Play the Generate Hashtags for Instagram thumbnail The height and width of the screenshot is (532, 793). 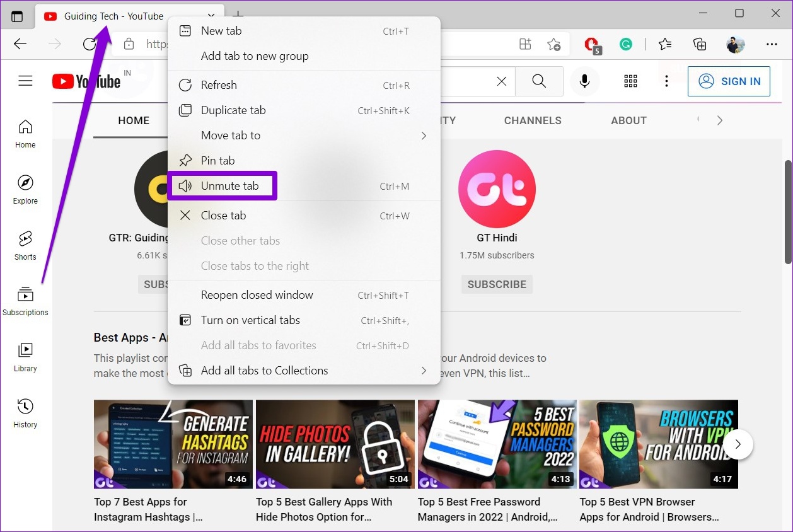tap(173, 444)
